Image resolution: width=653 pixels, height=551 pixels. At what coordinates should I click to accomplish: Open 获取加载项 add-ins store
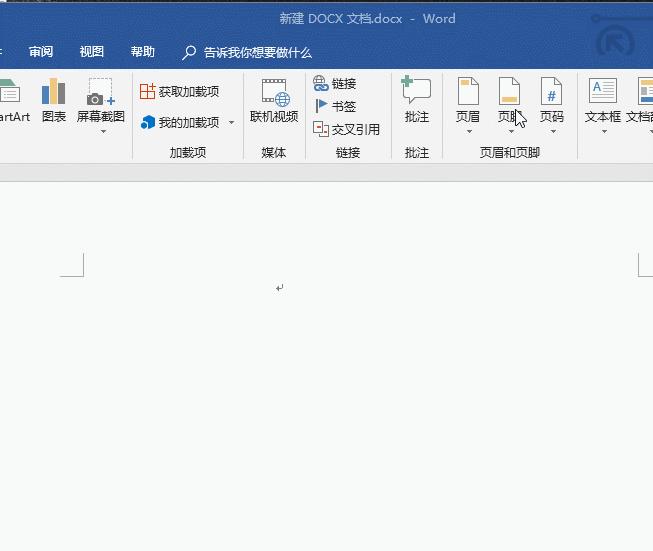point(179,92)
